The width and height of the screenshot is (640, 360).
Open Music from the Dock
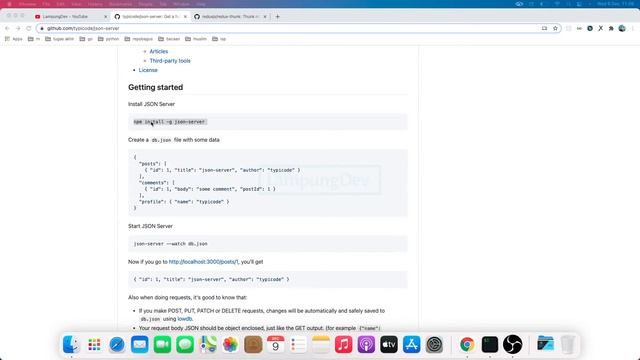click(344, 344)
